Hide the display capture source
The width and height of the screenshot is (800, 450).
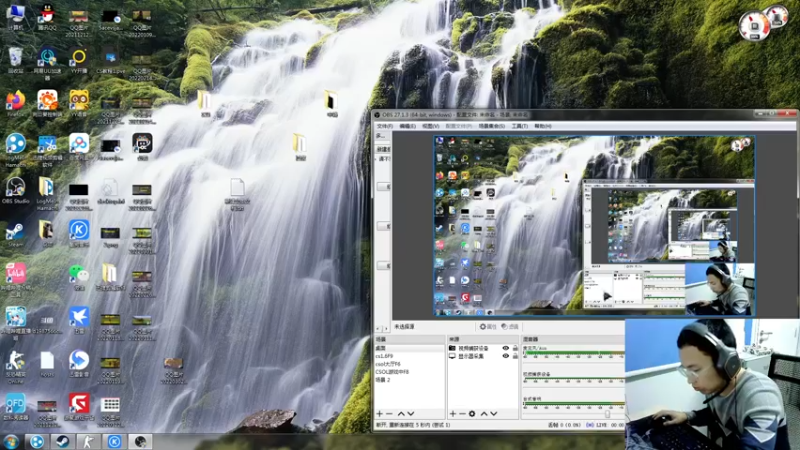(506, 356)
